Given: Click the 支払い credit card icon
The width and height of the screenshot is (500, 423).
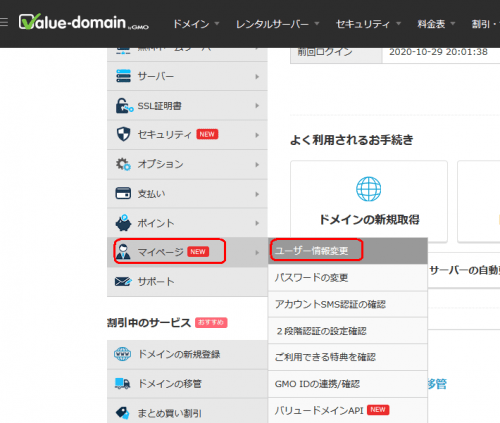Looking at the screenshot, I should (123, 193).
